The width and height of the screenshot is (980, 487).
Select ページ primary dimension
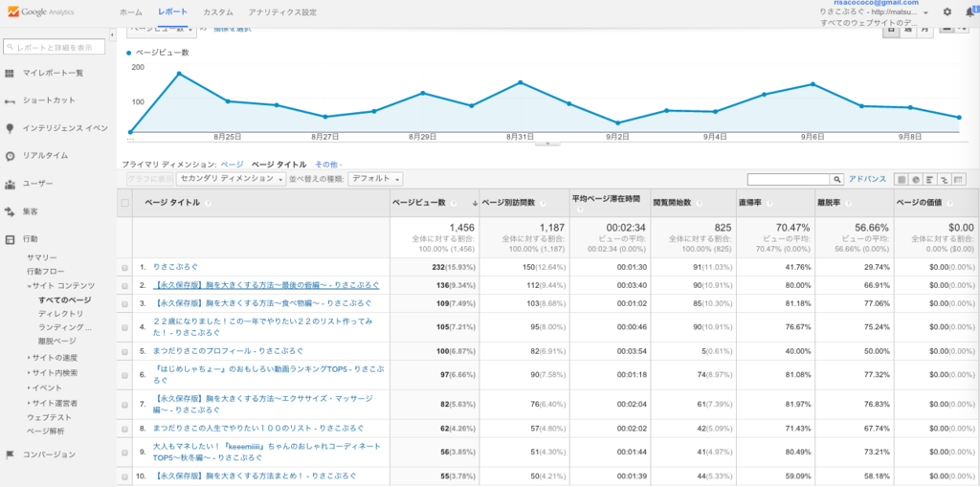click(232, 165)
